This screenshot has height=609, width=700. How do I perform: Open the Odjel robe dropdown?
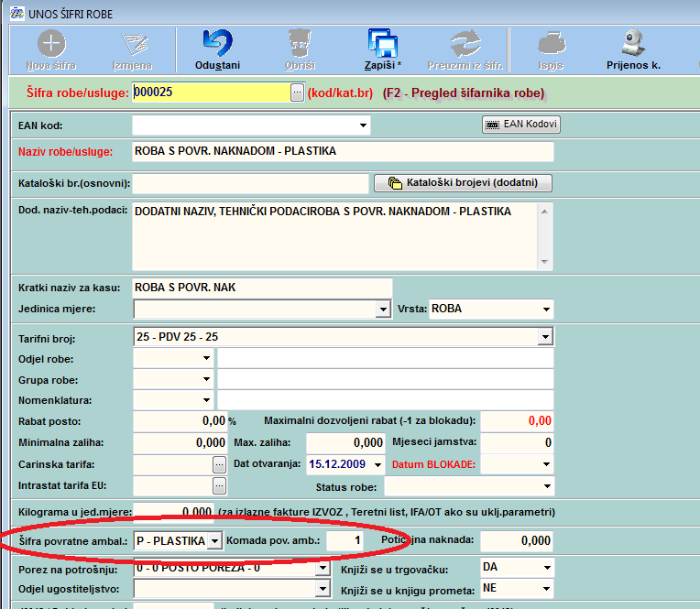coord(206,358)
